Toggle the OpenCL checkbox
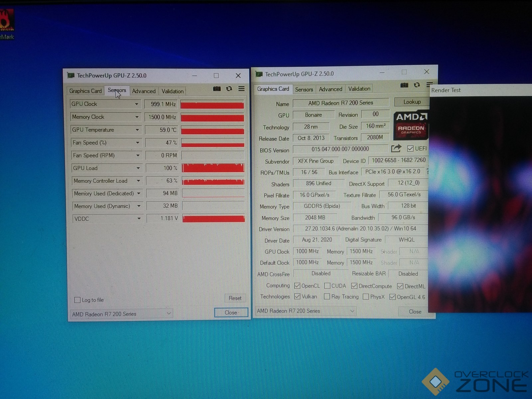This screenshot has height=399, width=532. [x=297, y=286]
